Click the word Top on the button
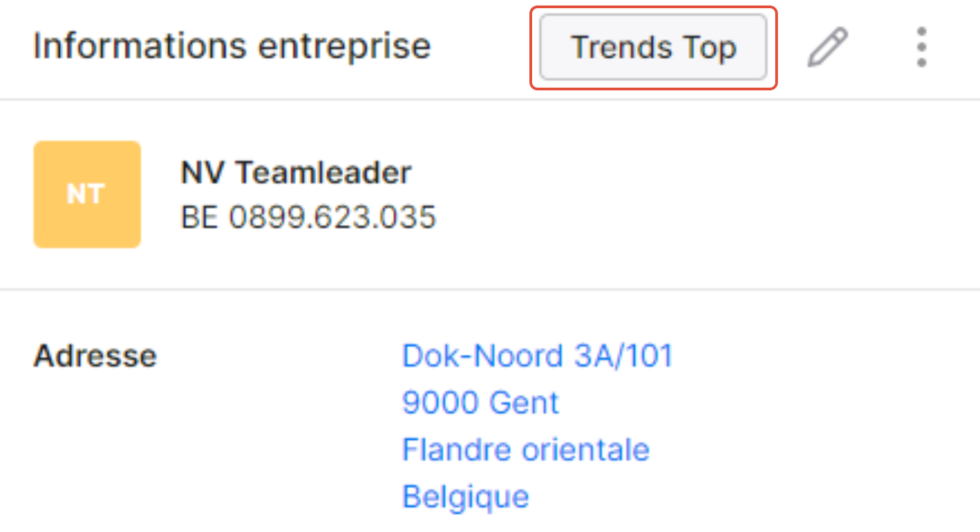This screenshot has height=532, width=980. pos(709,48)
